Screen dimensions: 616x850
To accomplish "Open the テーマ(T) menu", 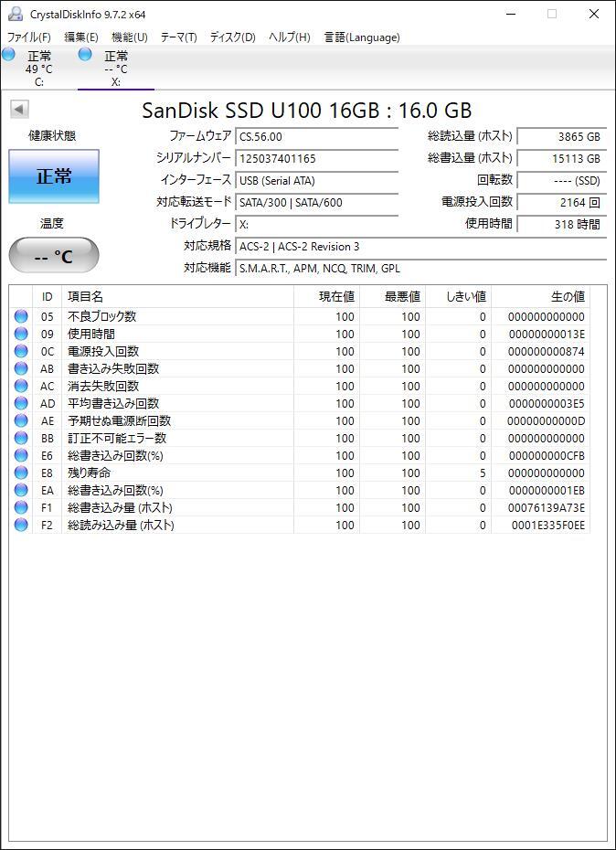I will (x=178, y=37).
